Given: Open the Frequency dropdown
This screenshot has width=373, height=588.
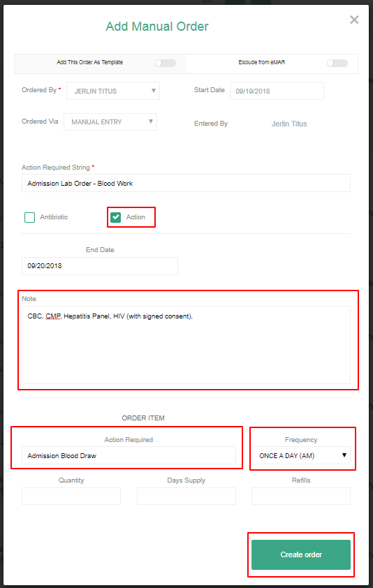Looking at the screenshot, I should (301, 455).
